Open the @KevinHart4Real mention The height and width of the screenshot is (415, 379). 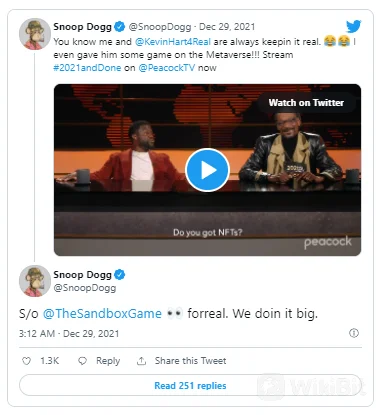click(173, 42)
